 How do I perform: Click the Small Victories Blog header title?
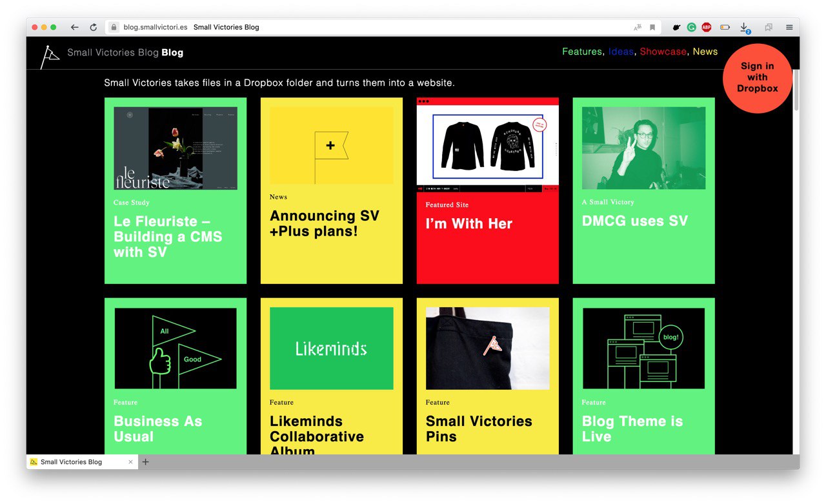[125, 53]
